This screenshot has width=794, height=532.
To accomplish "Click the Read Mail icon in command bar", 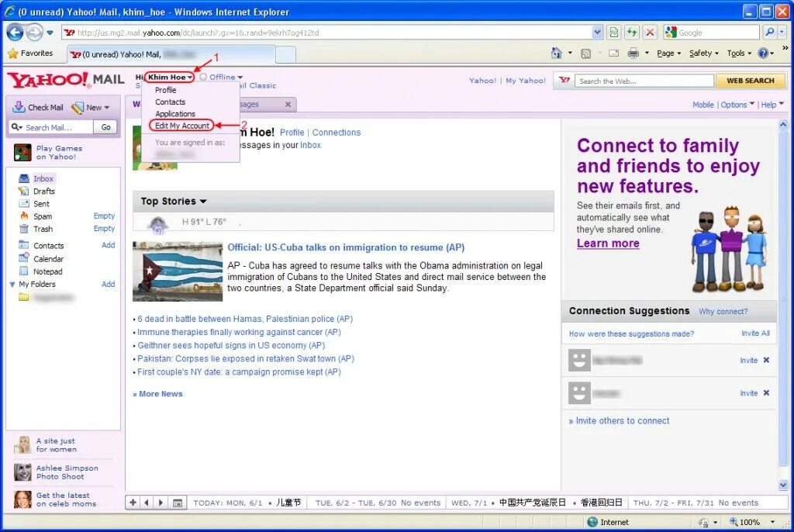I will point(614,54).
